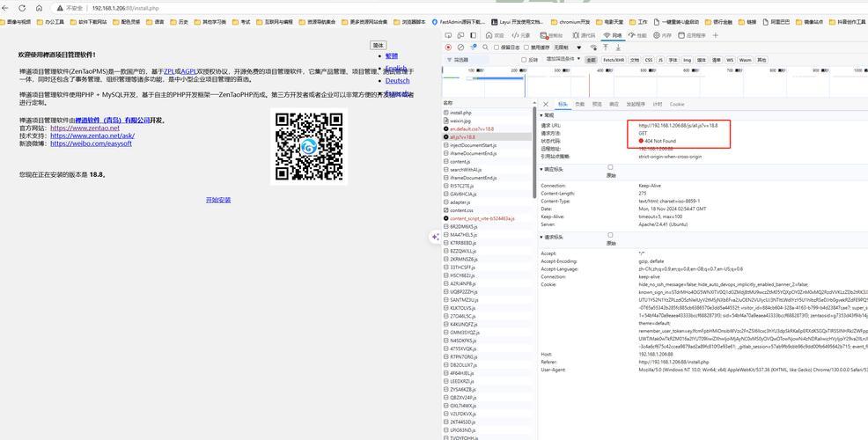868x440 pixels.
Task: Collapse the general (常规) section triangle
Action: (x=541, y=115)
